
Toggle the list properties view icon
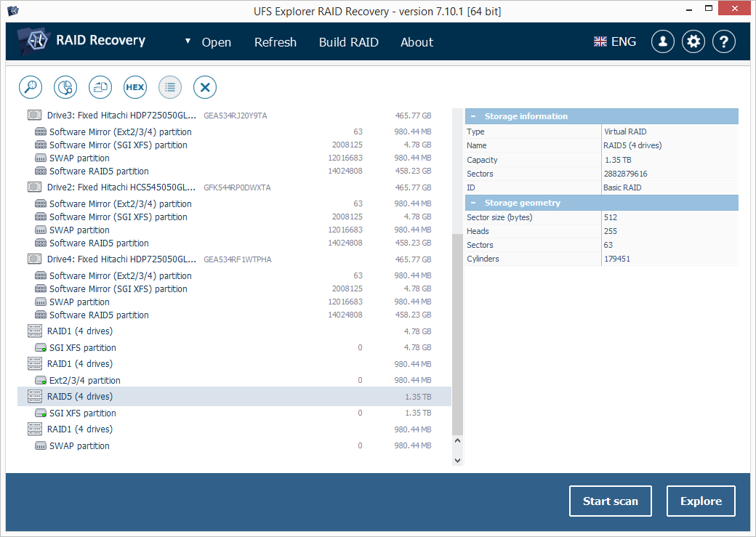pos(169,87)
